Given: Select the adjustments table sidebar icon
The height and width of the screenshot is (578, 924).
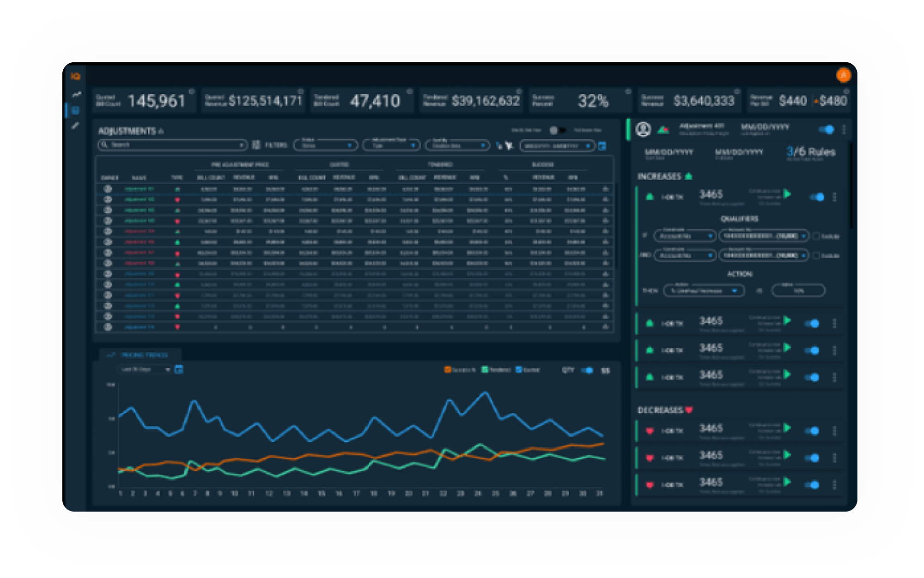Looking at the screenshot, I should click(x=76, y=110).
